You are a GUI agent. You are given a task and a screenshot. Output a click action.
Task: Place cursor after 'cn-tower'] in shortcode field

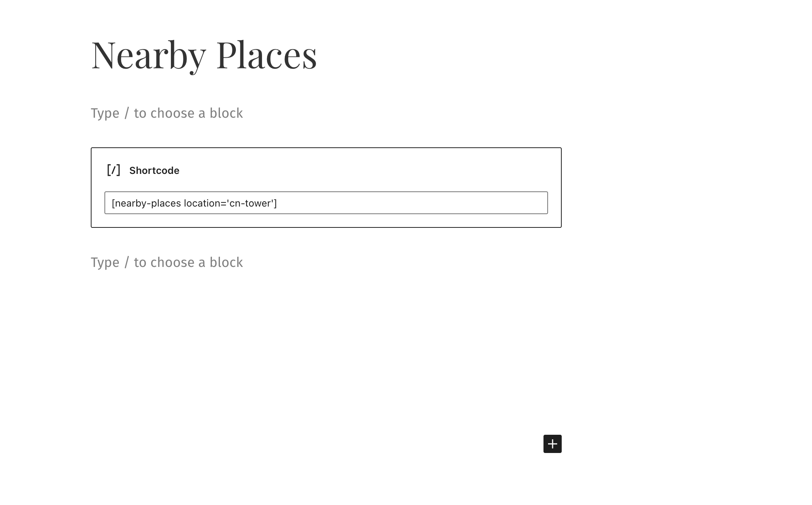pos(278,203)
